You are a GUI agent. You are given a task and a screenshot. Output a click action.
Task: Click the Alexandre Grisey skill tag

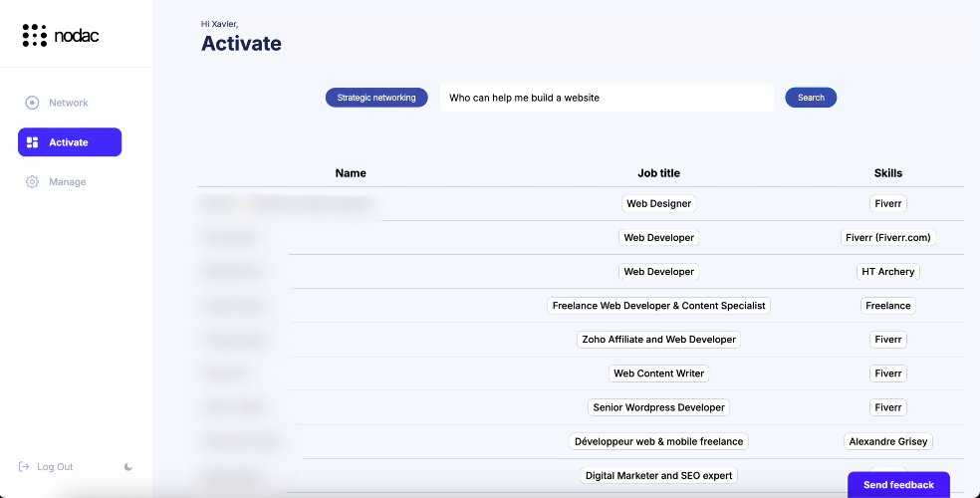[888, 441]
